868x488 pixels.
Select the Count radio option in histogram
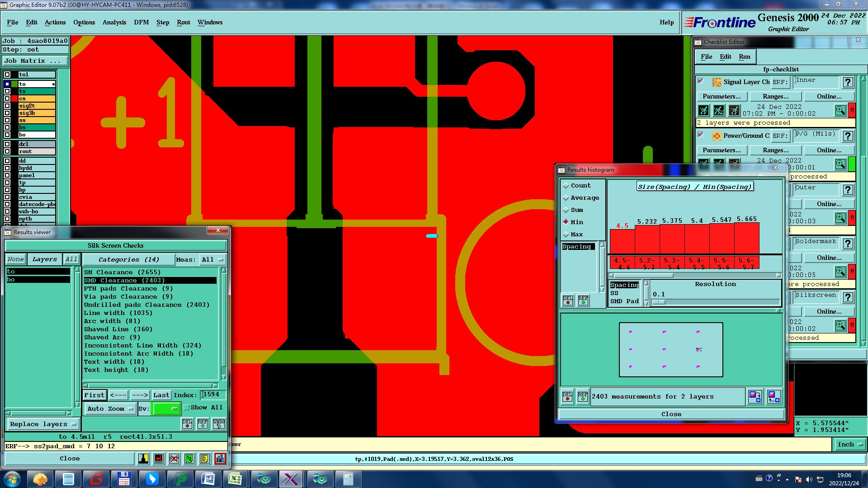[566, 186]
